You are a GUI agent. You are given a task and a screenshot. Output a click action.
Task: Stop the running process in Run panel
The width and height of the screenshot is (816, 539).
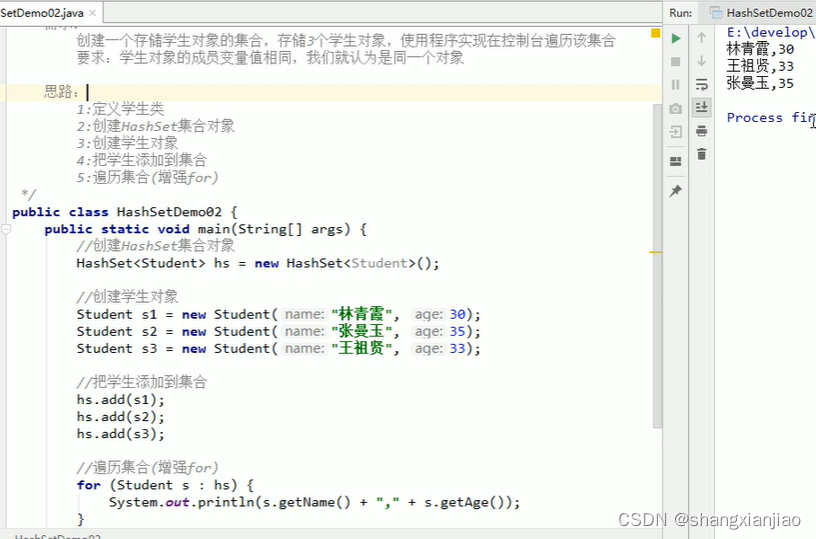pyautogui.click(x=675, y=61)
